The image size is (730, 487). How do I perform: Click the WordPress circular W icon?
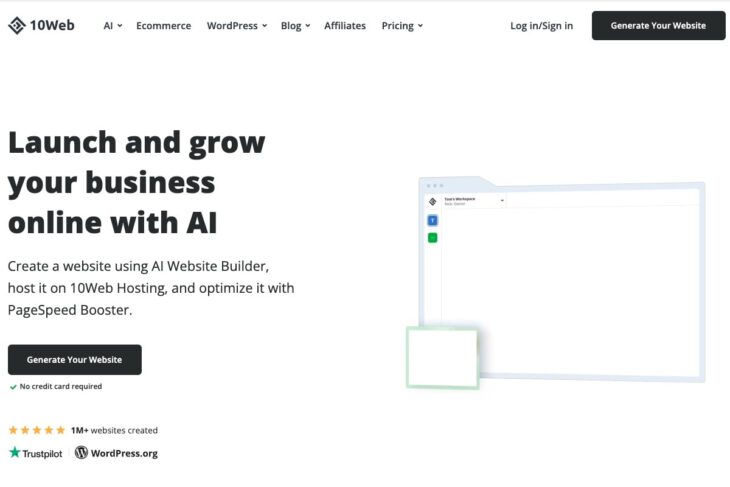[81, 452]
